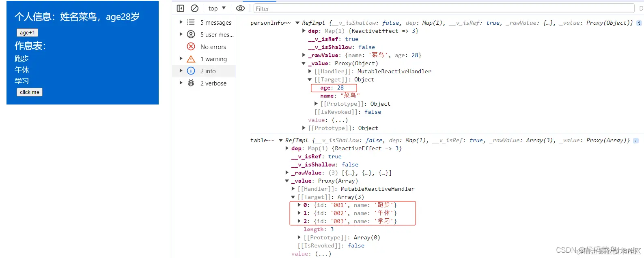Viewport: 644px width, 258px height.
Task: Expand personInfo _rawValue object
Action: pyautogui.click(x=304, y=55)
